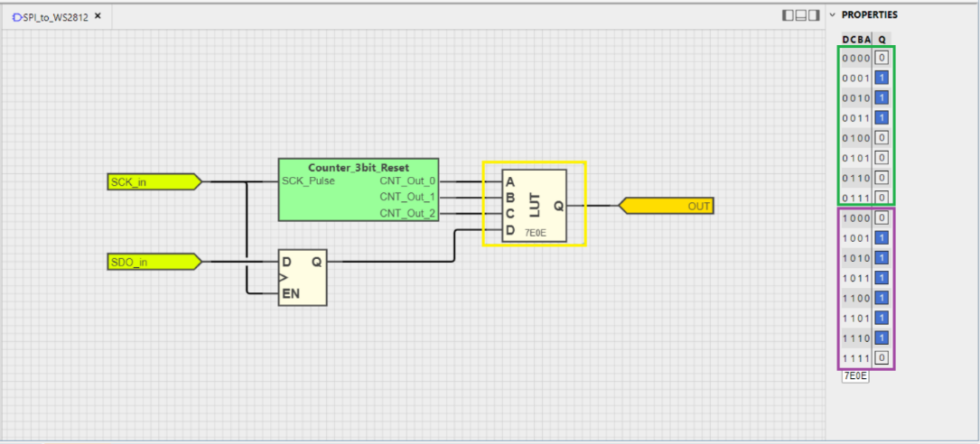
Task: Toggle bottom panel layout icon
Action: pyautogui.click(x=801, y=15)
